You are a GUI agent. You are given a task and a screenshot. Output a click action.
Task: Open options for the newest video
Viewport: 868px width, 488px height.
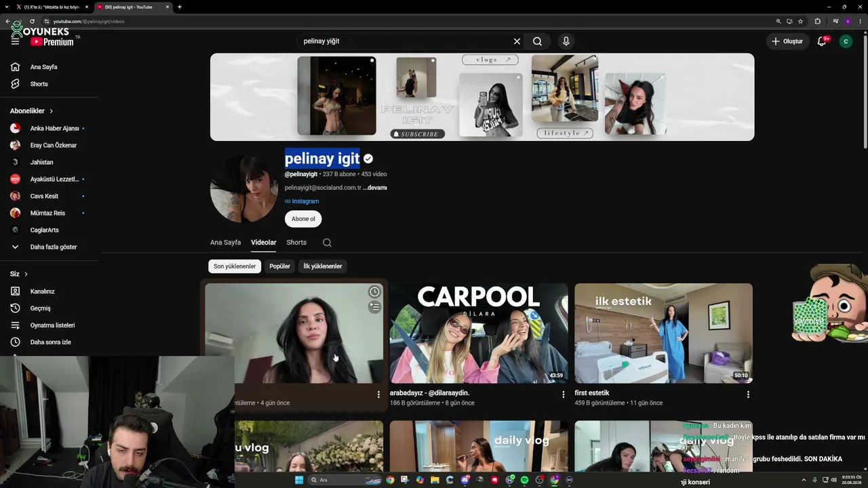tap(378, 394)
